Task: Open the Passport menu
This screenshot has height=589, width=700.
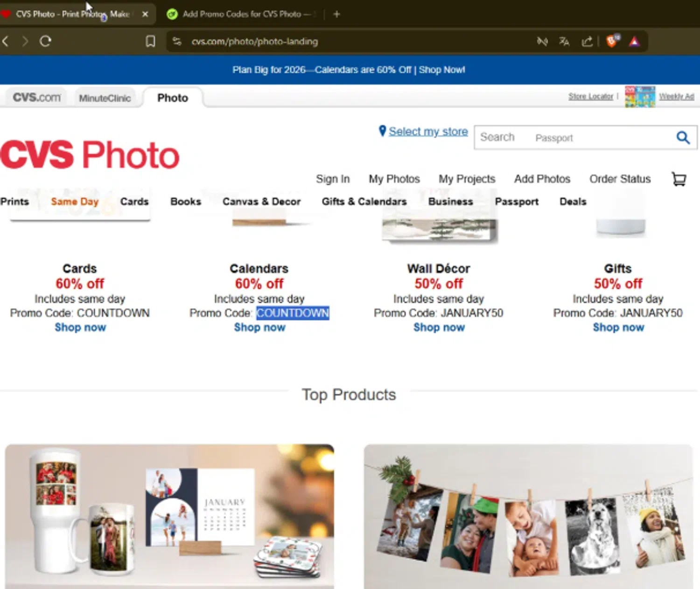Action: [x=517, y=202]
